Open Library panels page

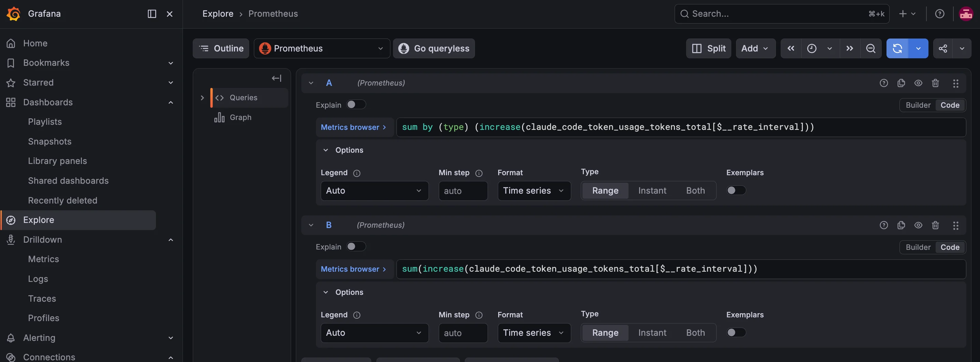pyautogui.click(x=57, y=161)
